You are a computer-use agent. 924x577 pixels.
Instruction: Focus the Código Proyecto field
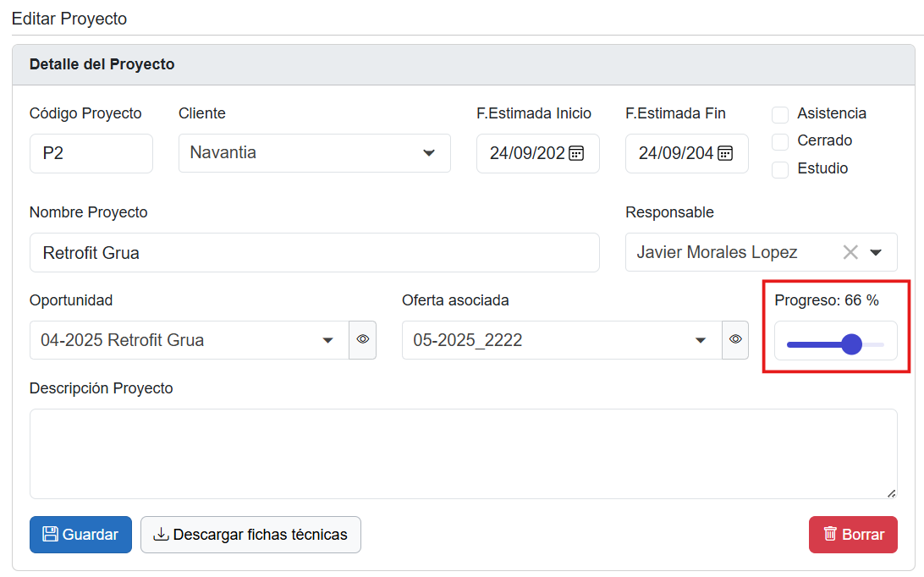91,153
